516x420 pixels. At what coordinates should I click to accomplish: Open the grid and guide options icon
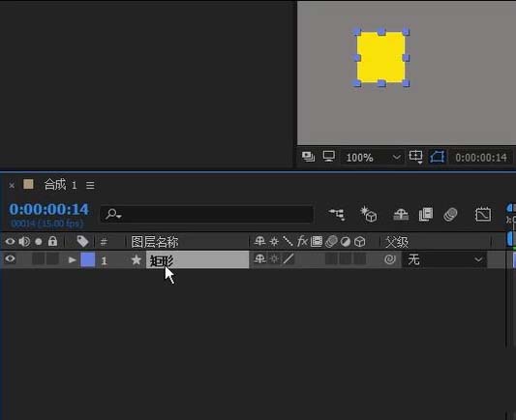tap(415, 157)
